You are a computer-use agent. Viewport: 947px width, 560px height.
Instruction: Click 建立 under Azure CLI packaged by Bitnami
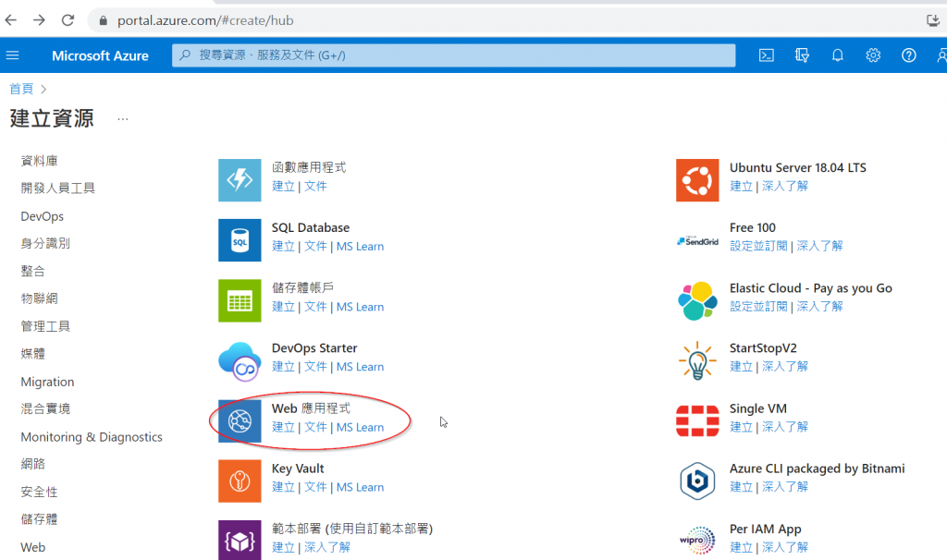point(741,487)
